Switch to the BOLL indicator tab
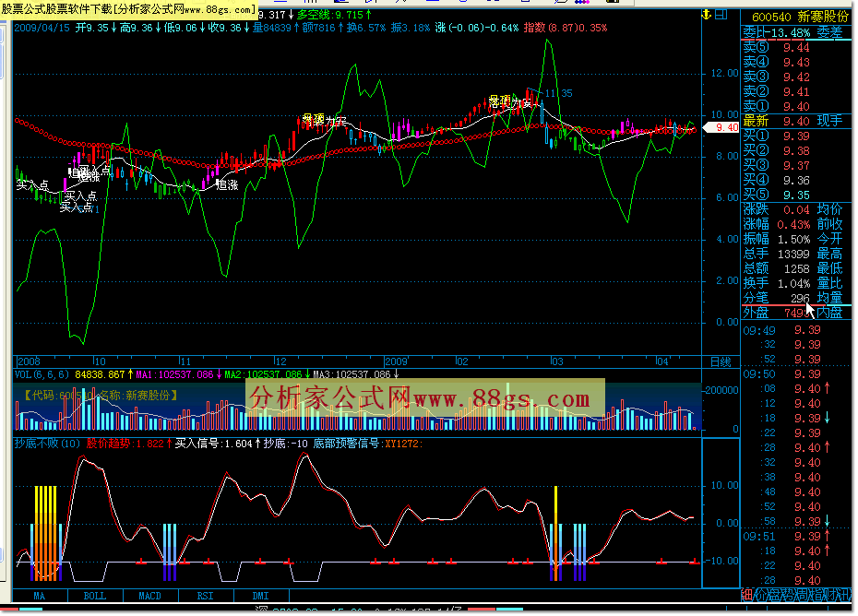The image size is (858, 616). click(95, 596)
